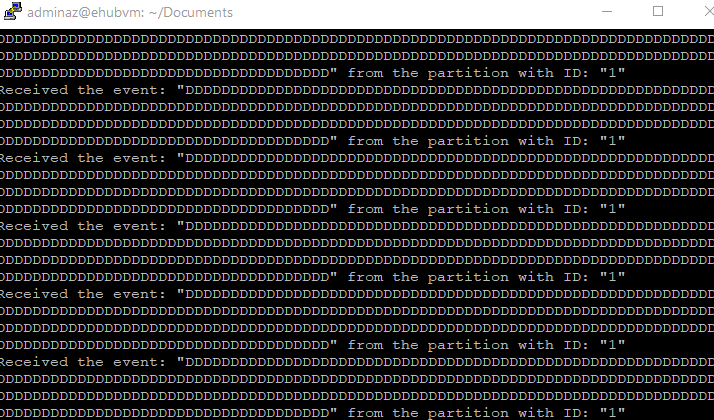Minimize the PuTTY terminal window
Viewport: 714px width, 420px height.
coord(607,11)
